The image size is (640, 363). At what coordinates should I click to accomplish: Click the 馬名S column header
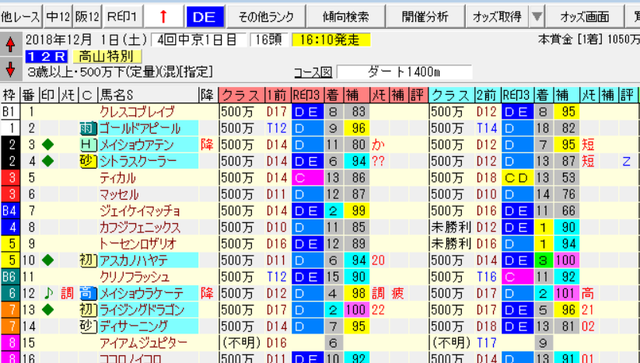pyautogui.click(x=148, y=95)
